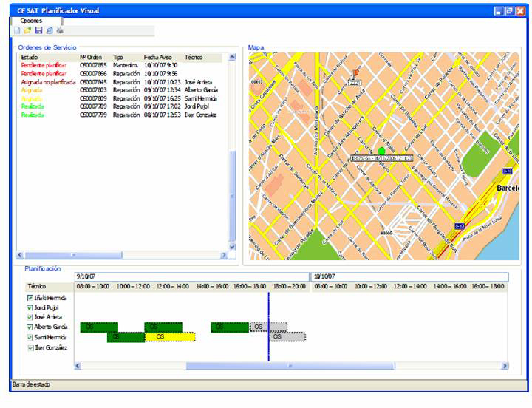Viewport: 532px width, 408px height.
Task: Click the Print toolbar icon
Action: (60, 31)
